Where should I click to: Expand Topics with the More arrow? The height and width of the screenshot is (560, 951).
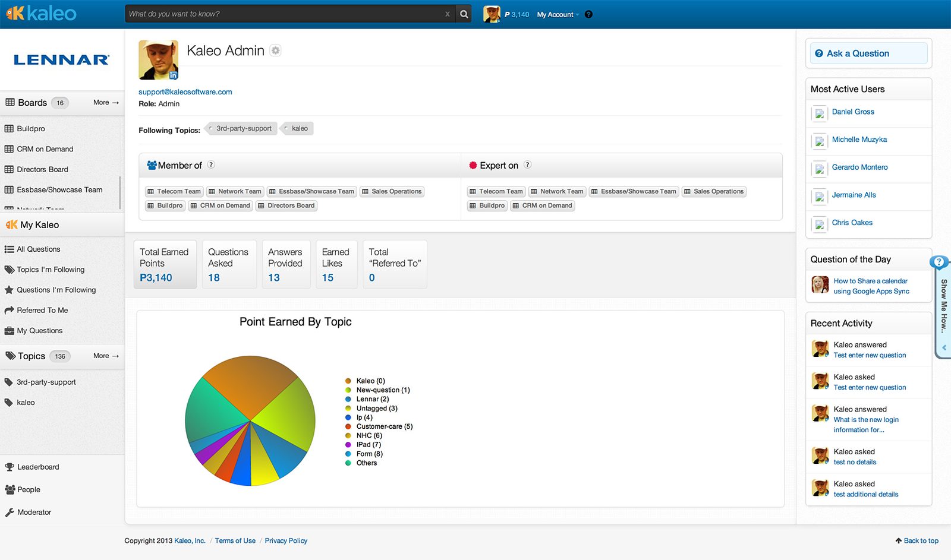point(106,356)
